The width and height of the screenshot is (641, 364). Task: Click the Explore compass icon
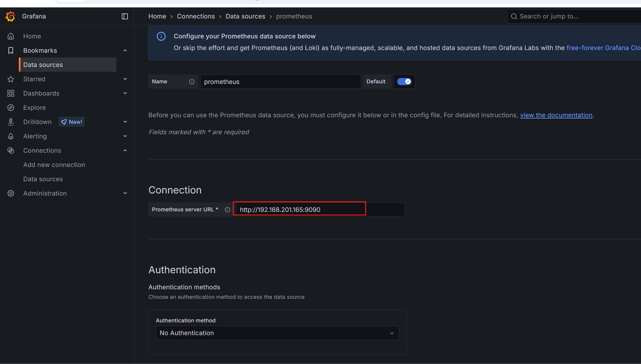[11, 108]
